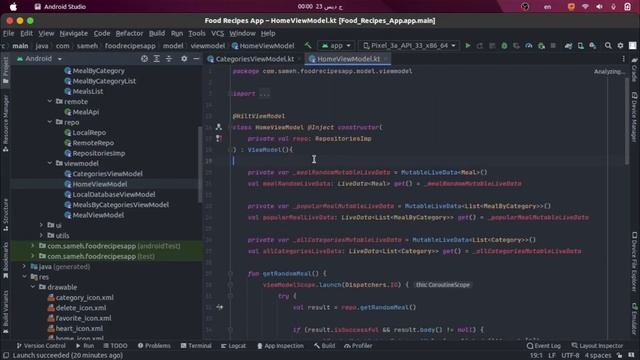
Task: Toggle Structure side panel
Action: pyautogui.click(x=5, y=214)
